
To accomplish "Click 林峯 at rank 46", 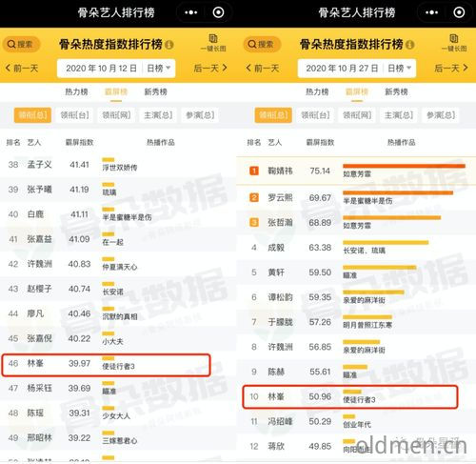I will point(35,363).
